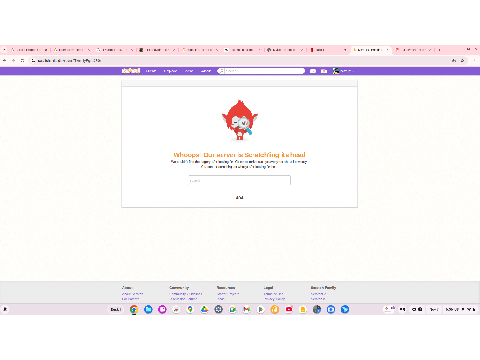Screen dimensions: 480x360
Task: Open the Files app from the shelf
Action: 148,309
